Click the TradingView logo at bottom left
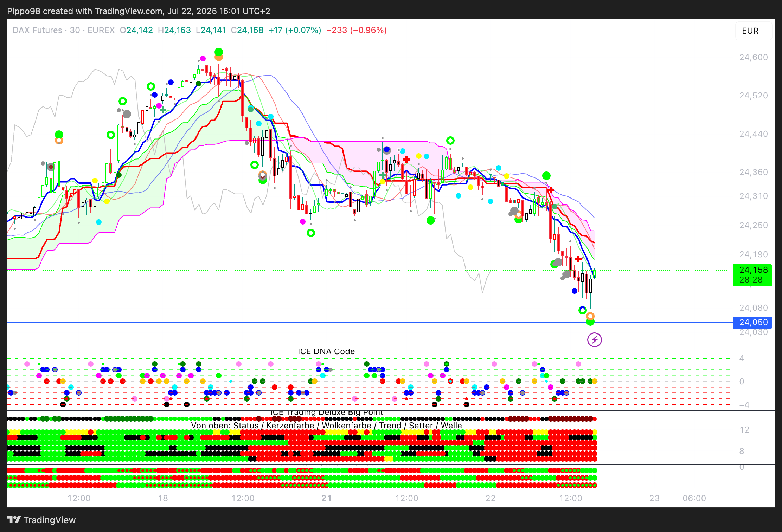The width and height of the screenshot is (782, 532). point(41,520)
